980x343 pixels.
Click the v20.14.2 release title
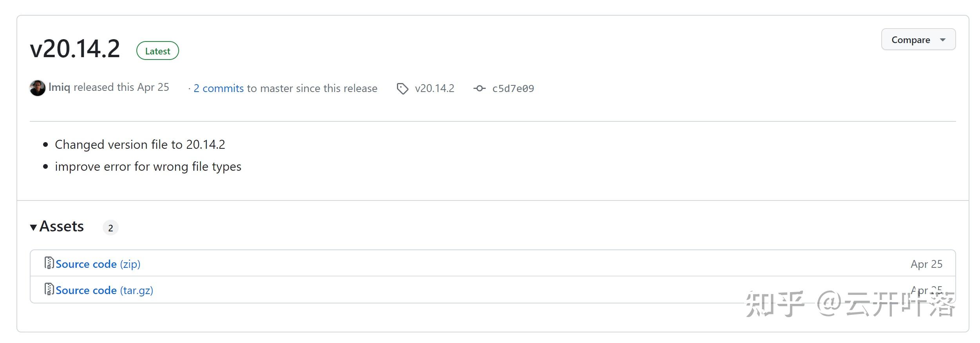75,49
